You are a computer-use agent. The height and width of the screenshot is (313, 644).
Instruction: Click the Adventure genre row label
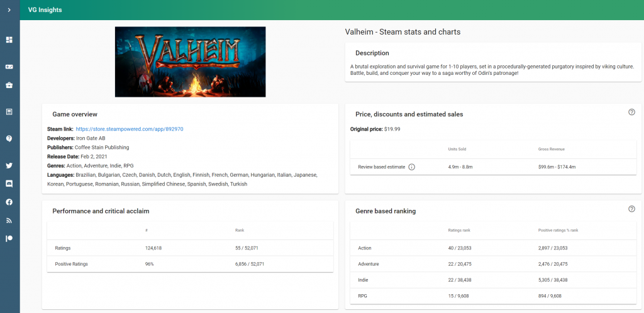pyautogui.click(x=369, y=264)
